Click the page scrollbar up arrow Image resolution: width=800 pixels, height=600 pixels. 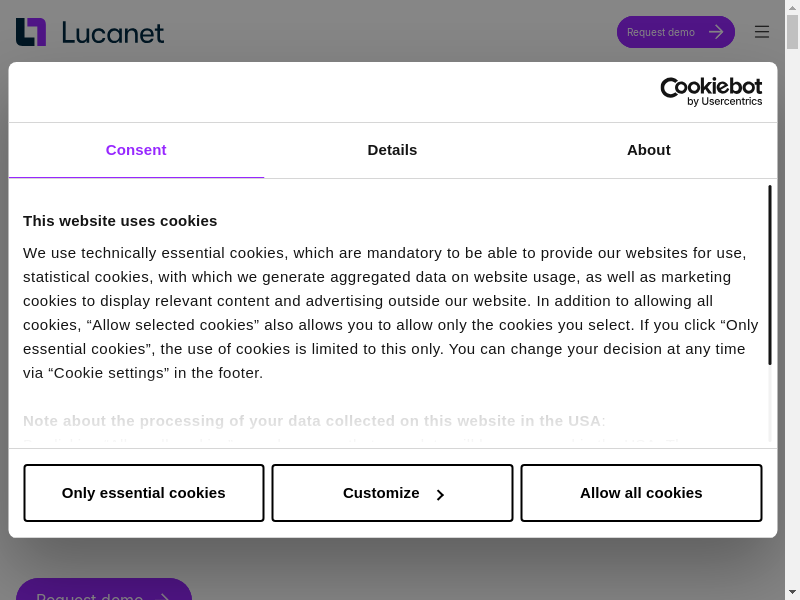click(792, 7)
